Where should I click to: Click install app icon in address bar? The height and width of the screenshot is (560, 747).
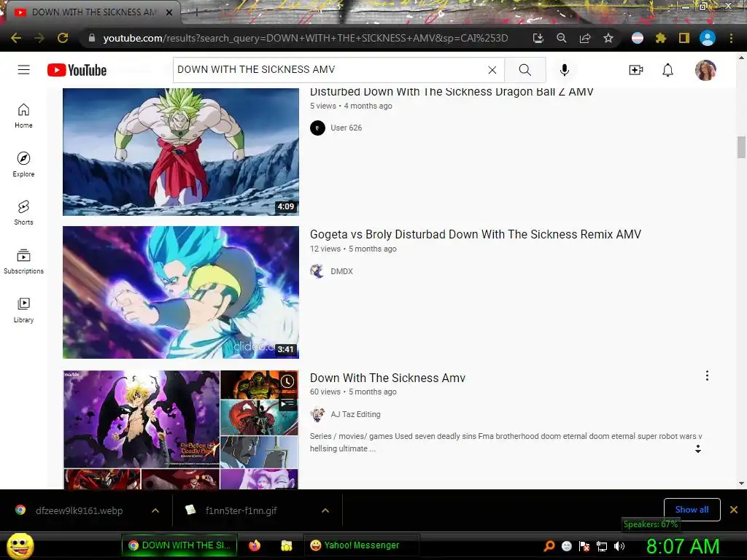click(538, 38)
